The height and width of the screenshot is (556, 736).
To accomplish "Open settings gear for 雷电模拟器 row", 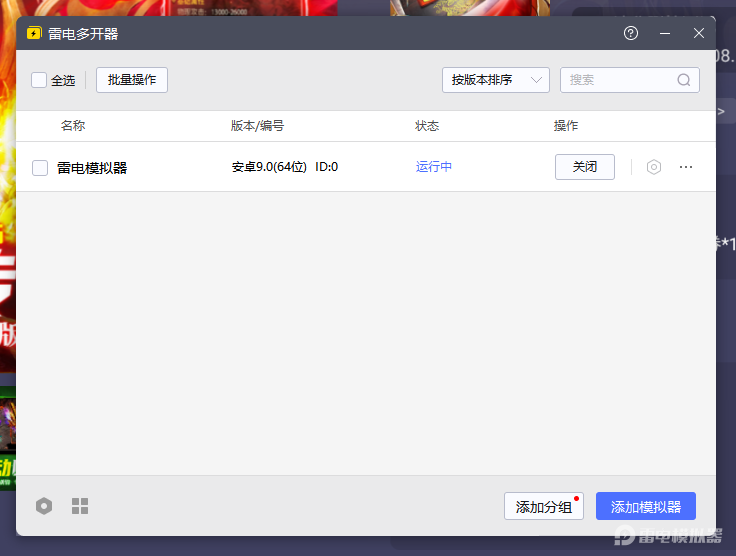I will pyautogui.click(x=653, y=167).
